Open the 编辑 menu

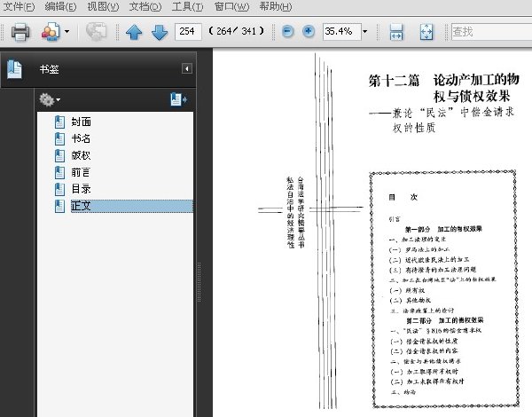[60, 6]
